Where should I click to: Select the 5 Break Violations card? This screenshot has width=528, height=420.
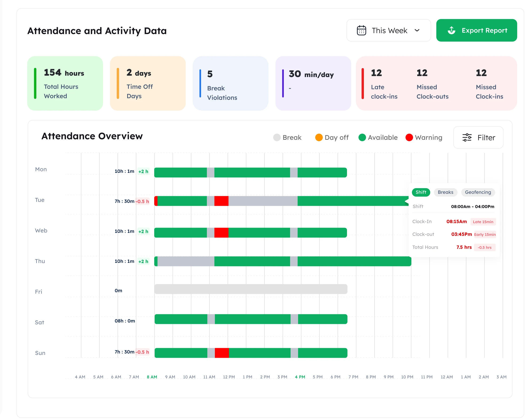point(231,83)
